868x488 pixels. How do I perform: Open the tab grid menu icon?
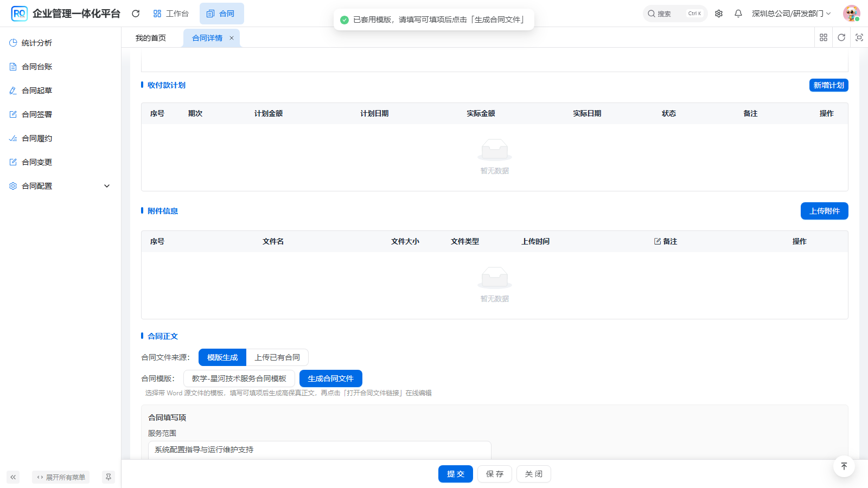[824, 37]
